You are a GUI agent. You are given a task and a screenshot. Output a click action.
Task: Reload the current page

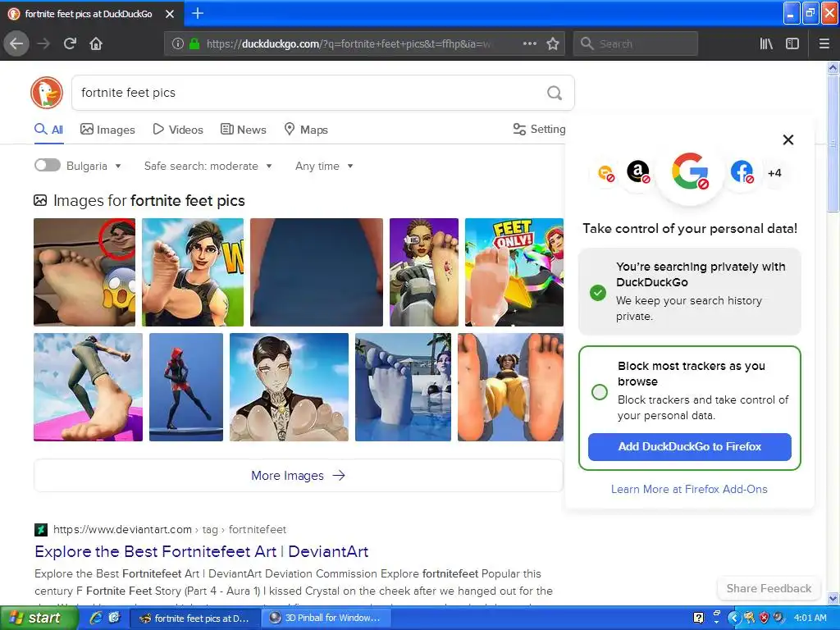pyautogui.click(x=70, y=44)
